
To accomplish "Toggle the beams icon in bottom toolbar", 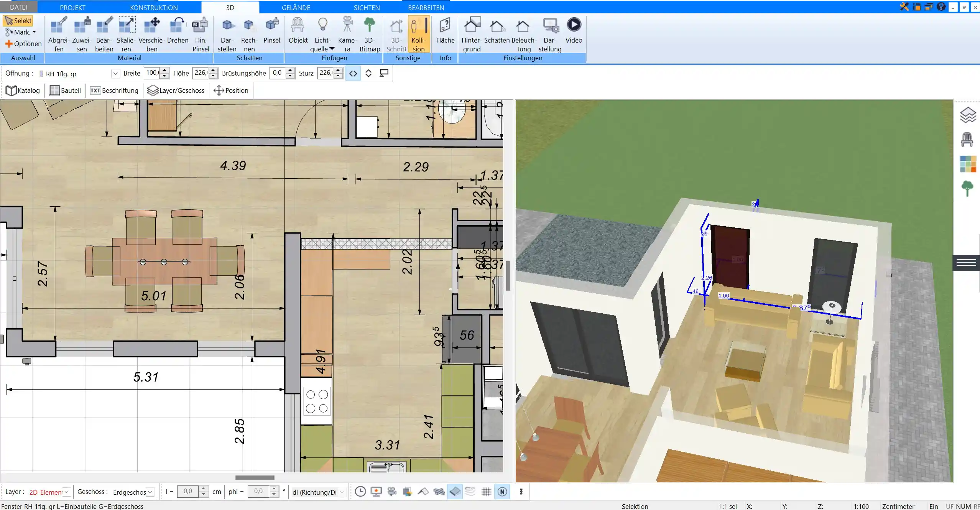I will (x=439, y=492).
